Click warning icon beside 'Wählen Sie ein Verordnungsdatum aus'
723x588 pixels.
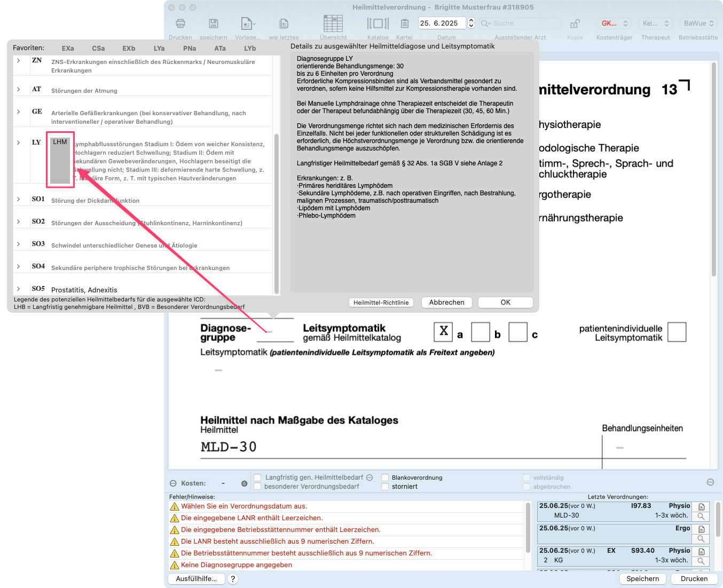pos(174,506)
